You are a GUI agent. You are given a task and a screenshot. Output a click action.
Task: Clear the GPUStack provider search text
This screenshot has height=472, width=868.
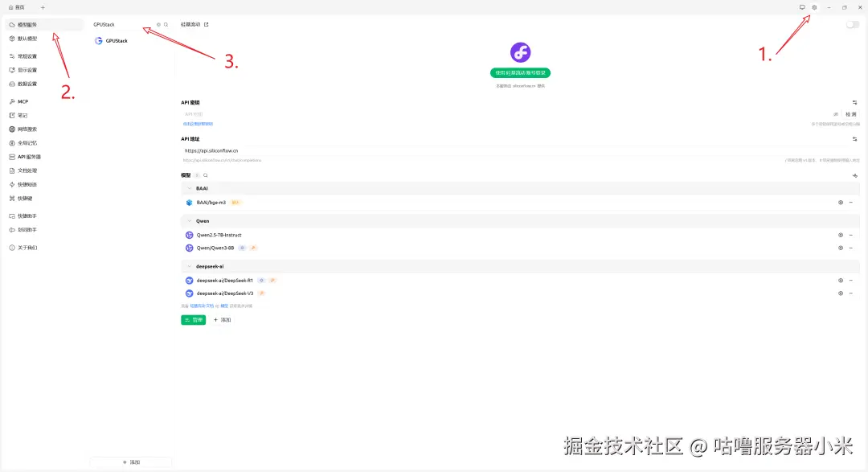[x=158, y=24]
